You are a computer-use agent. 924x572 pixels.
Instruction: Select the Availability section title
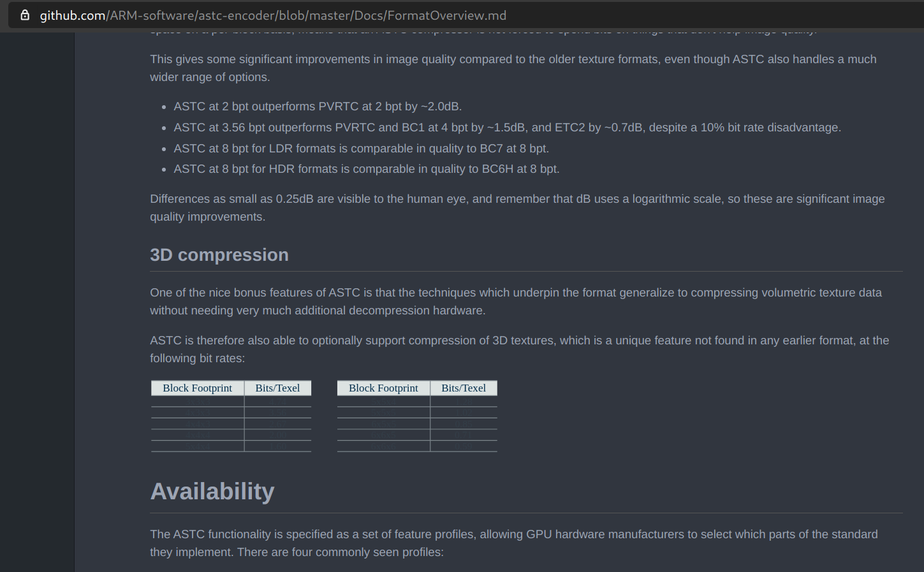[212, 491]
